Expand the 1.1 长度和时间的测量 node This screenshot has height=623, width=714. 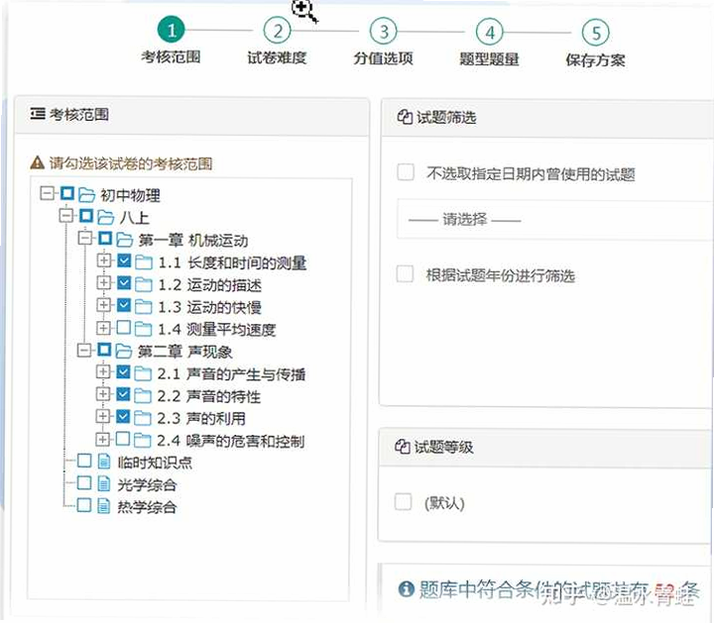104,260
